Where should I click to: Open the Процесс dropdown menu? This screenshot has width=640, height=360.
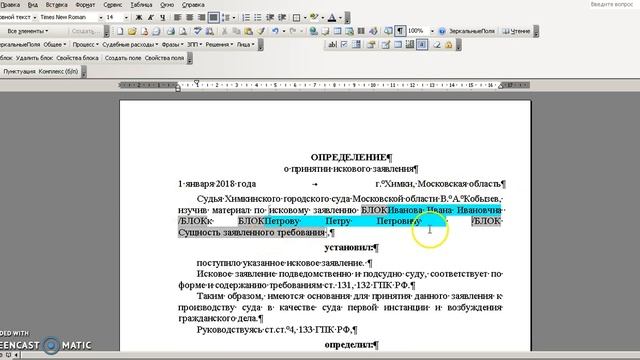point(86,44)
